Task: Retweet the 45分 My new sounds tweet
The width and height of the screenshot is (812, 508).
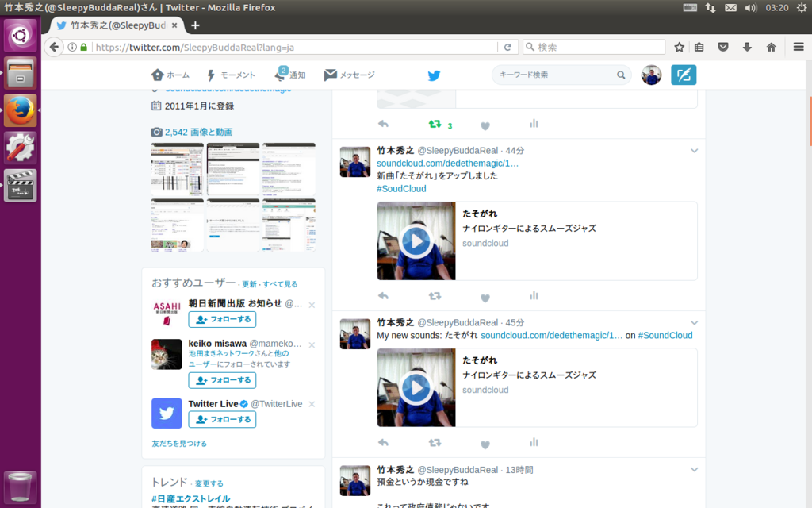Action: [435, 443]
